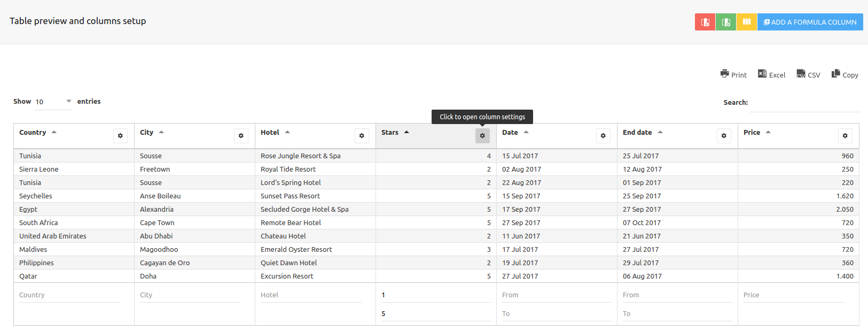Click the City filter input

190,295
